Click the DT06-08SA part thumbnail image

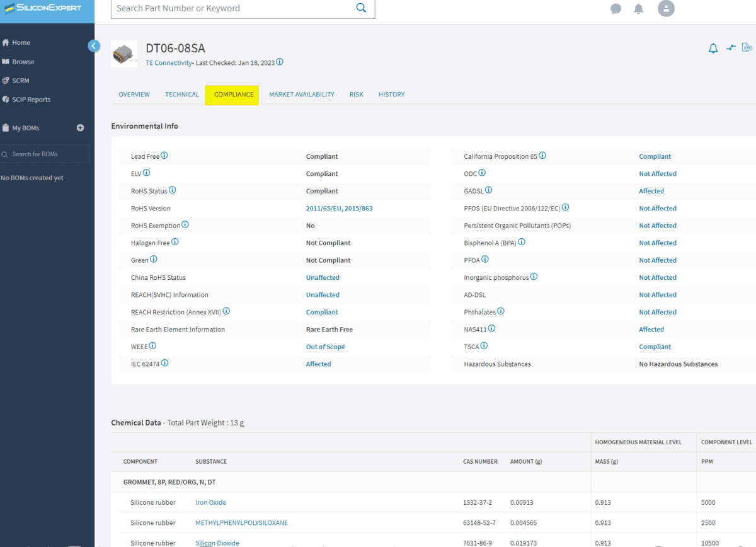click(x=124, y=54)
